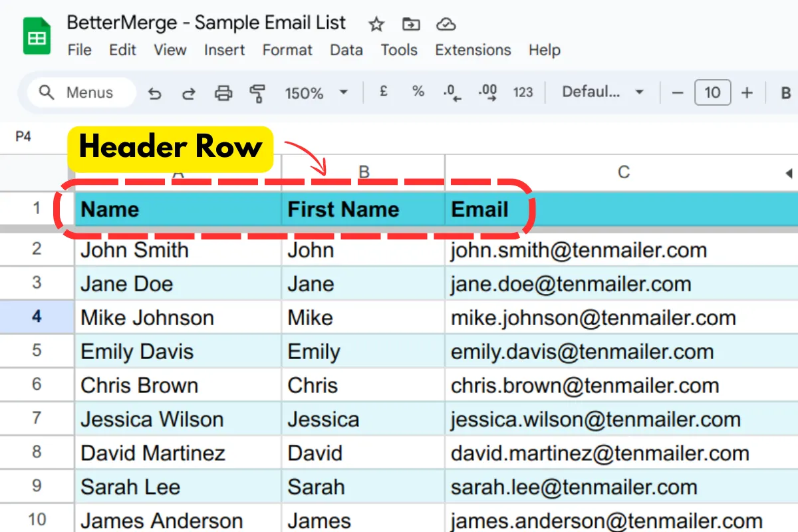Open the File menu

80,50
